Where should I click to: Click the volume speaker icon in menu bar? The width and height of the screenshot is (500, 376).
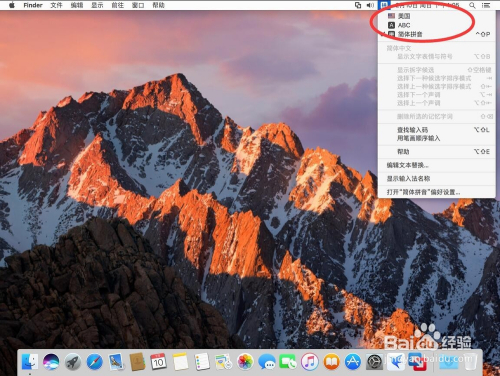(x=370, y=5)
